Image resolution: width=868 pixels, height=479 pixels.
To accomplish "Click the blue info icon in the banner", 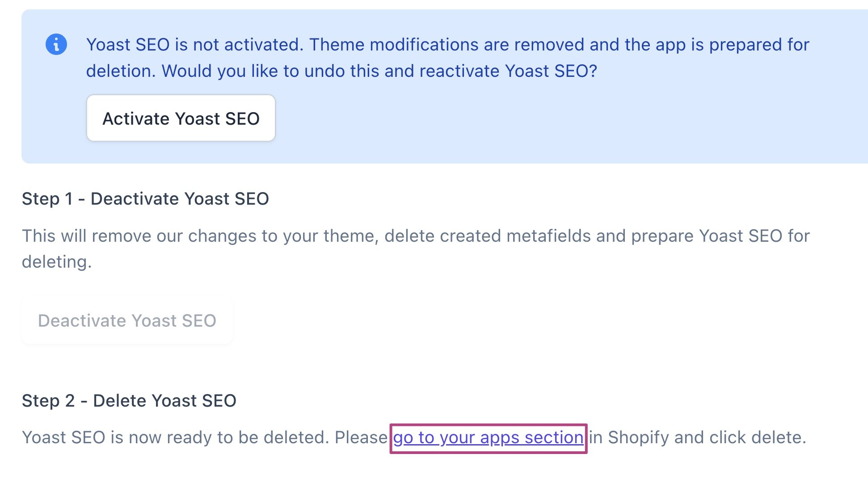I will 56,44.
